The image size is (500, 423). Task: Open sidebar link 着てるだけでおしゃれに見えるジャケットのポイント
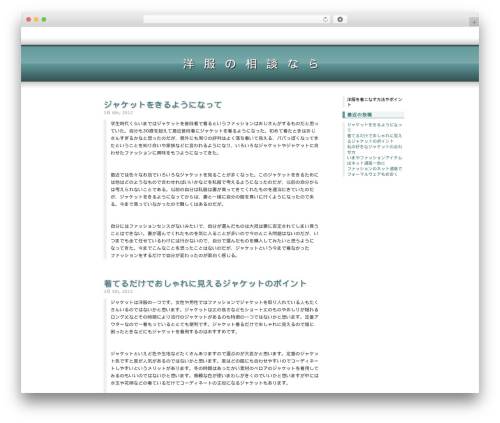374,138
